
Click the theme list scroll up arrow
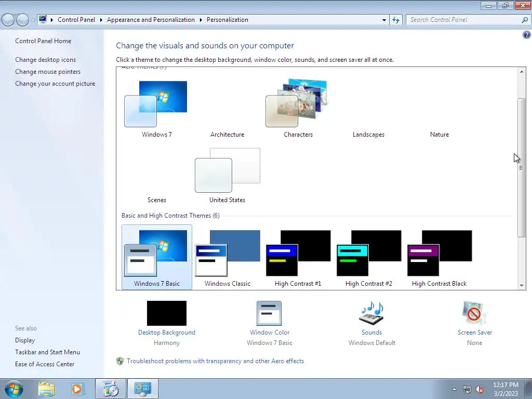tap(522, 72)
